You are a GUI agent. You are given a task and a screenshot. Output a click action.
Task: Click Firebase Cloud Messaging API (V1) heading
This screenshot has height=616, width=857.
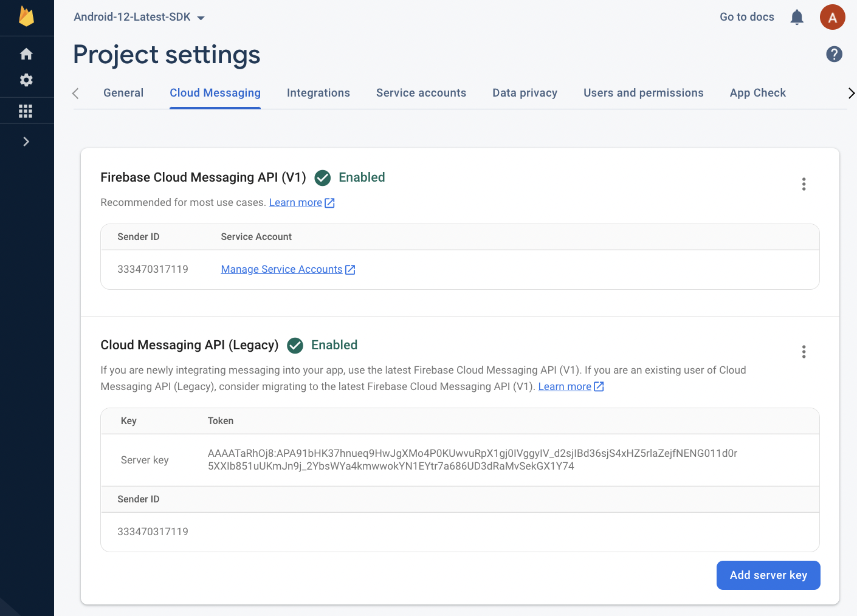(x=203, y=177)
